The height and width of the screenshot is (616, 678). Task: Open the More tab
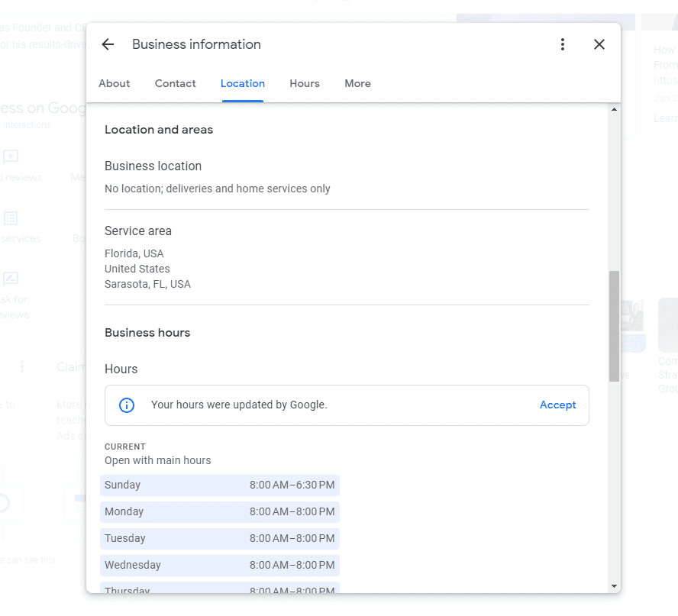(357, 83)
